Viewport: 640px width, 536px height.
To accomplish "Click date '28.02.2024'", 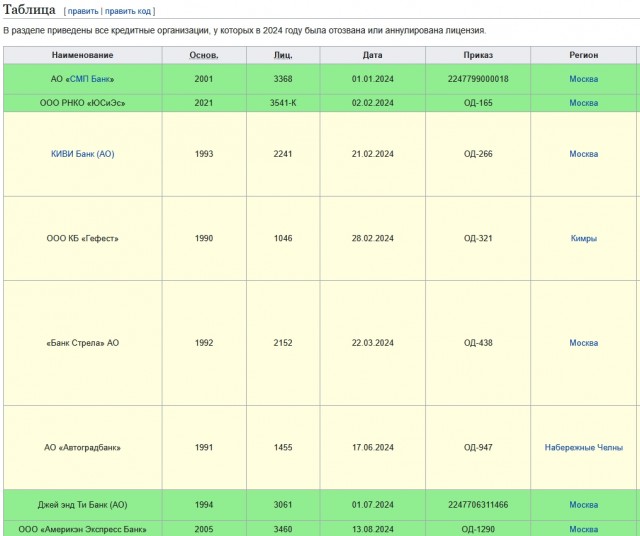I will (x=373, y=238).
